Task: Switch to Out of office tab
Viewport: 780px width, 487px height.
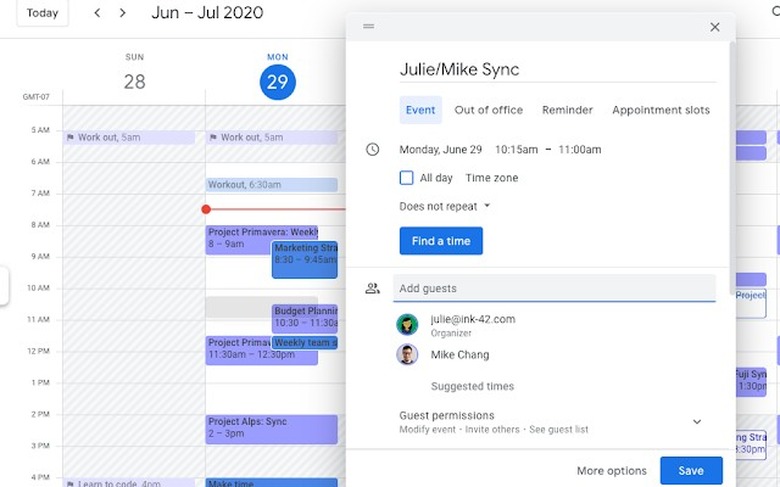Action: coord(488,110)
